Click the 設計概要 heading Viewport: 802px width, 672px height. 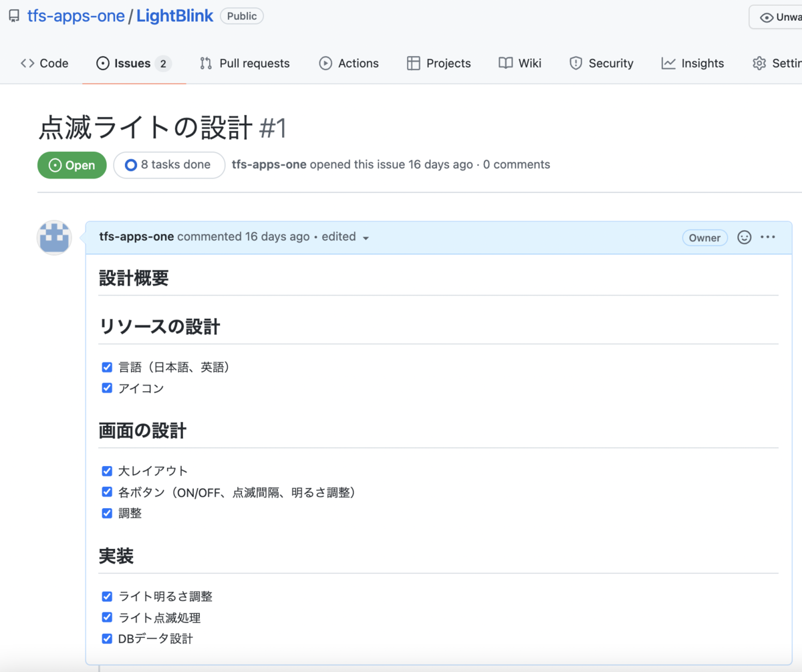tap(134, 278)
